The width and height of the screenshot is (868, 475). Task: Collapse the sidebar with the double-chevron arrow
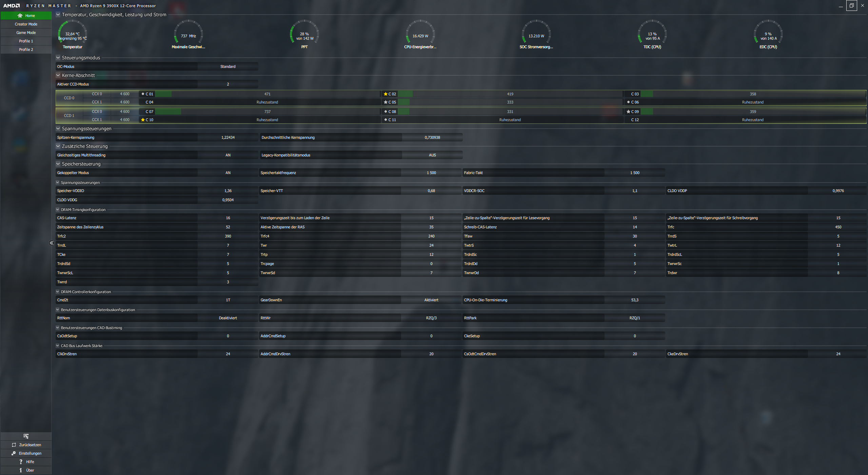click(52, 243)
